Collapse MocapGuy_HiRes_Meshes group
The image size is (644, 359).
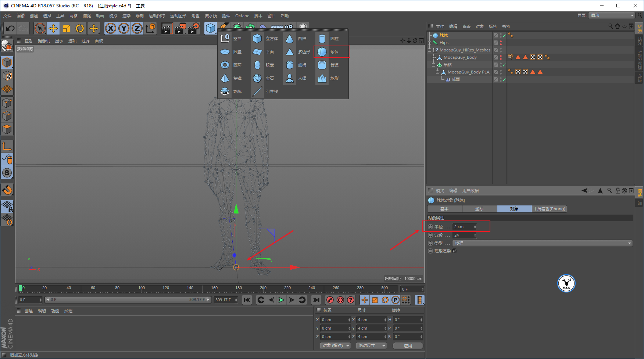(x=430, y=50)
